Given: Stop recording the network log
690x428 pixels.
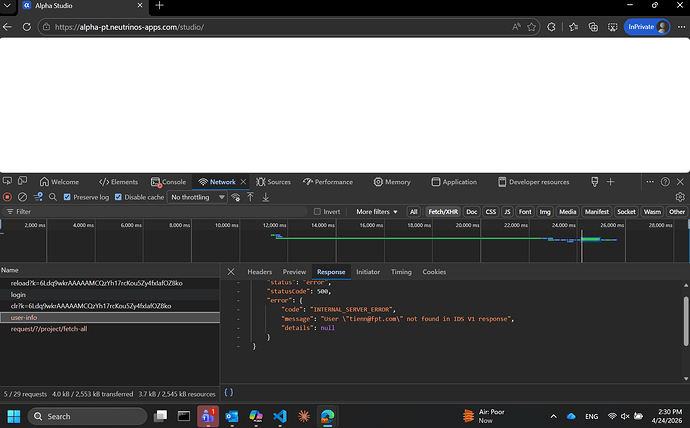Looking at the screenshot, I should tap(7, 197).
